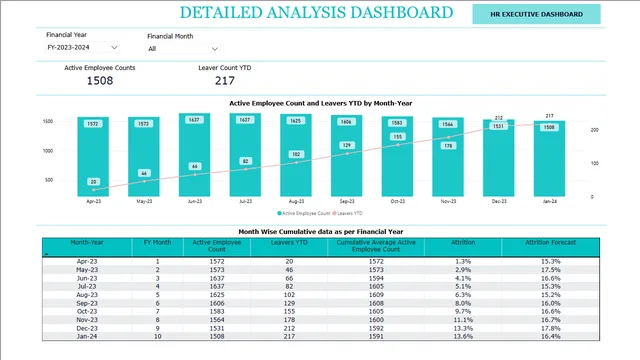Click the 1594 cumulative average cell
Image resolution: width=640 pixels, height=360 pixels.
click(376, 278)
